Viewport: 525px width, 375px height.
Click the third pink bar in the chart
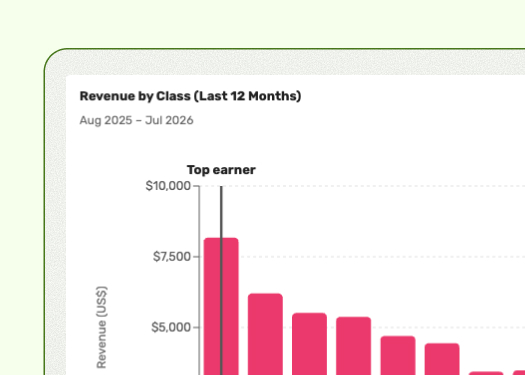(x=309, y=344)
